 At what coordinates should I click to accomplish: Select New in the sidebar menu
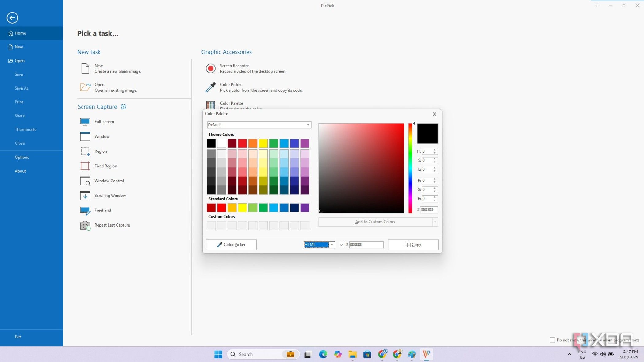(32, 47)
